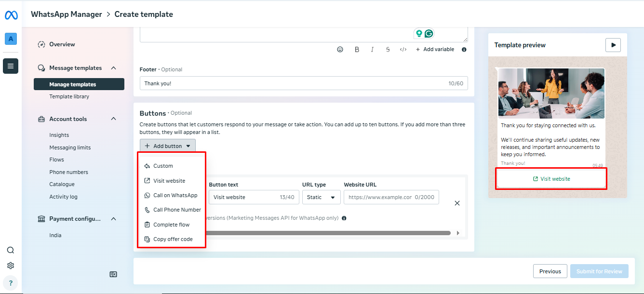Screen dimensions: 644x294
Task: Focus the Footer text field
Action: click(304, 83)
